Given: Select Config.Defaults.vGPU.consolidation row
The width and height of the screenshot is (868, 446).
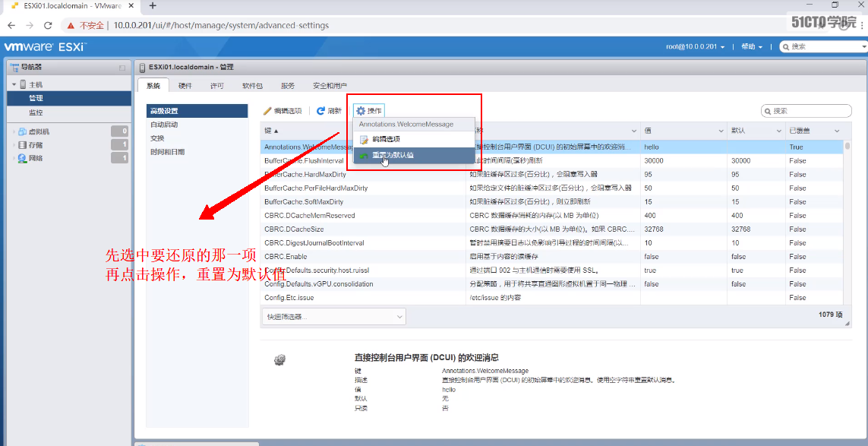Looking at the screenshot, I should [552, 283].
